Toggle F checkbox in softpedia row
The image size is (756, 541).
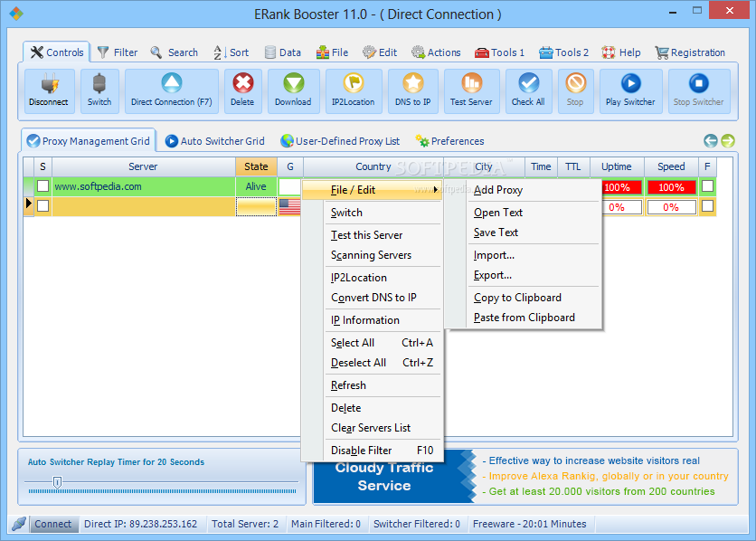[707, 186]
